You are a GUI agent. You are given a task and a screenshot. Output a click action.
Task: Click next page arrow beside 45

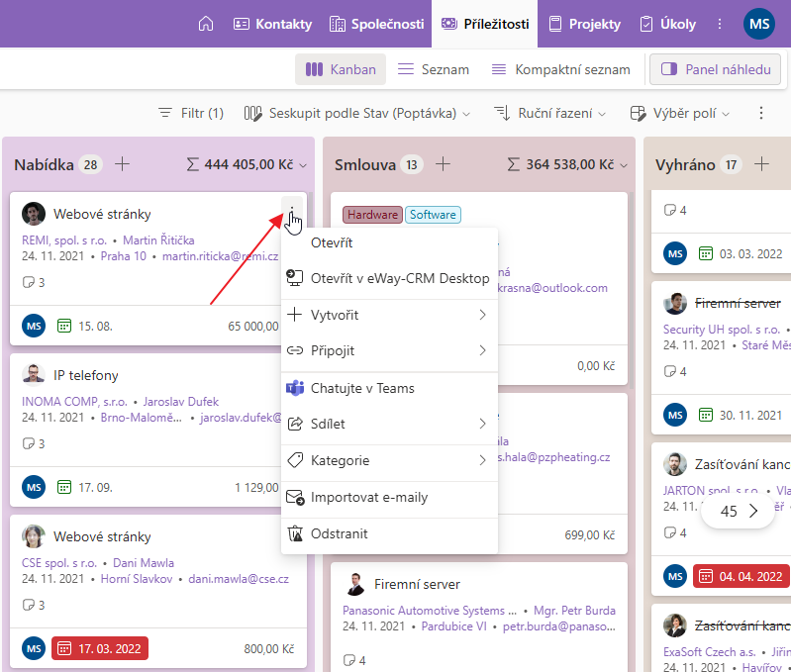(x=753, y=512)
